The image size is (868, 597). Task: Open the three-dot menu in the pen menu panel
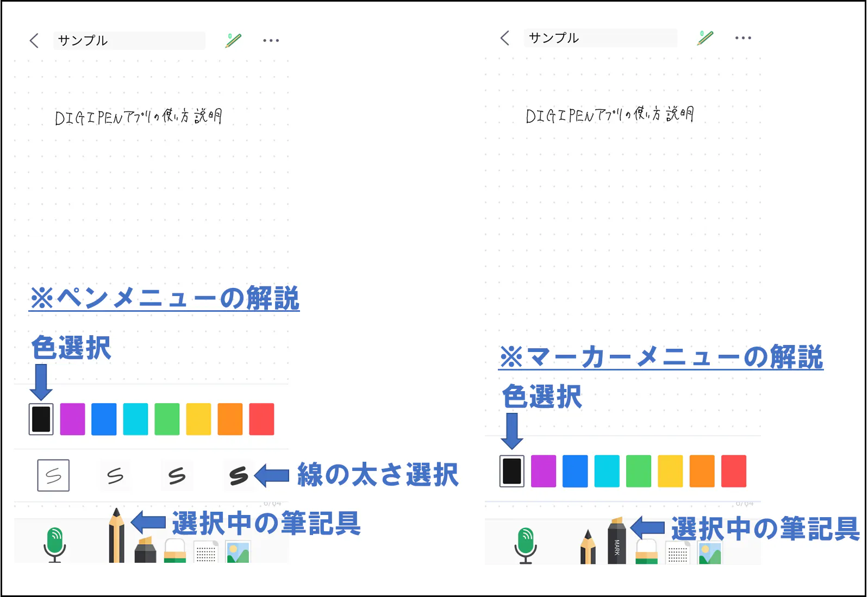pos(271,40)
